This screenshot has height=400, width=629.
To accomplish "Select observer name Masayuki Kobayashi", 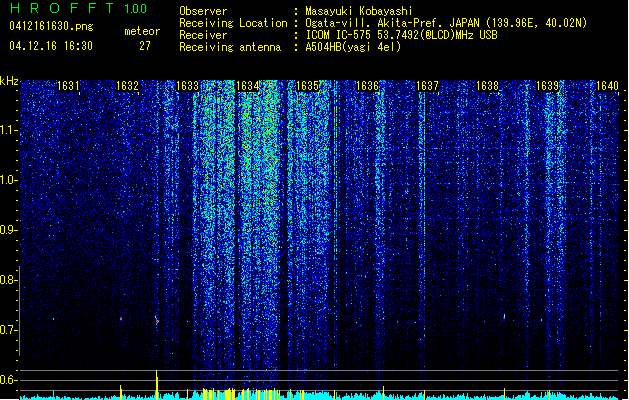I will tap(359, 11).
